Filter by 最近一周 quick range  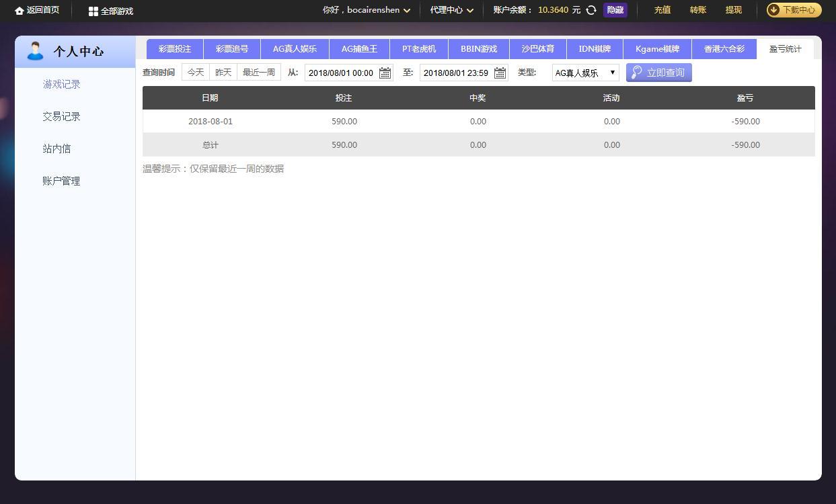[x=259, y=73]
